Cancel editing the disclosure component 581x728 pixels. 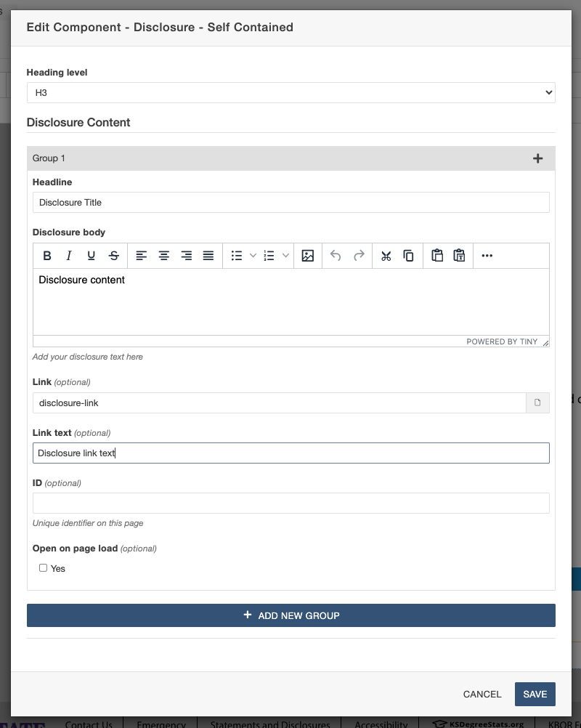[482, 694]
